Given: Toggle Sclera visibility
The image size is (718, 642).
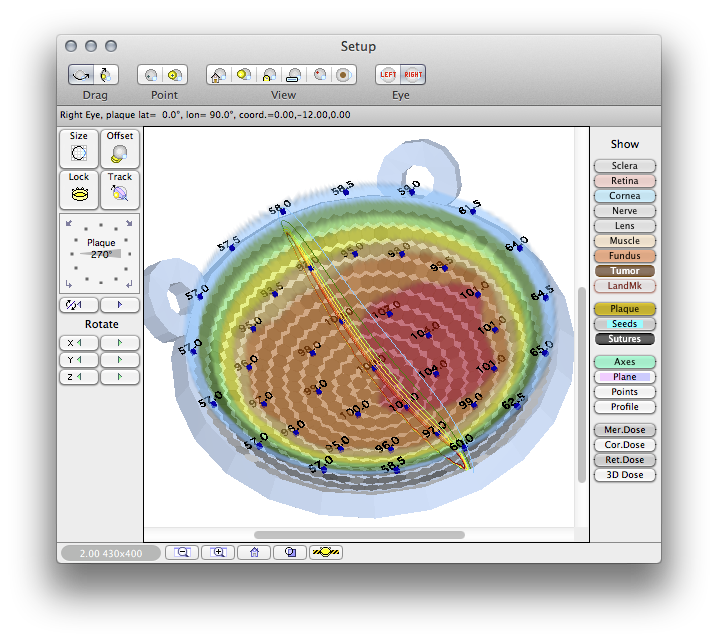Looking at the screenshot, I should coord(624,166).
